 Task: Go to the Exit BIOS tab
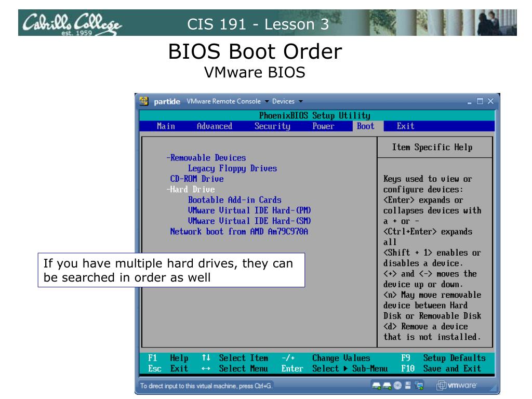pos(405,126)
